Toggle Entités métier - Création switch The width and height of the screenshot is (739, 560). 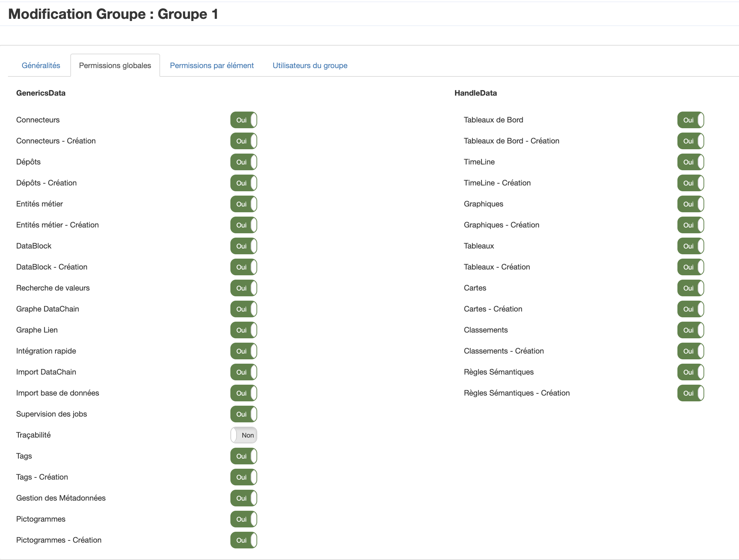coord(243,225)
